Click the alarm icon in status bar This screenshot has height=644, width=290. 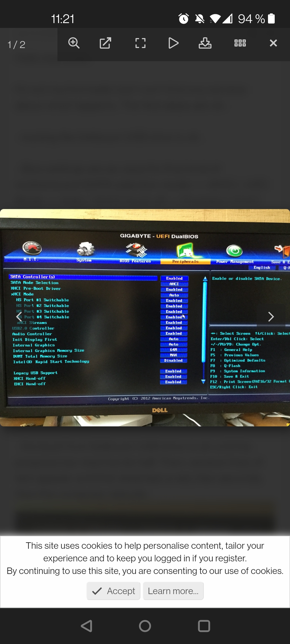184,19
